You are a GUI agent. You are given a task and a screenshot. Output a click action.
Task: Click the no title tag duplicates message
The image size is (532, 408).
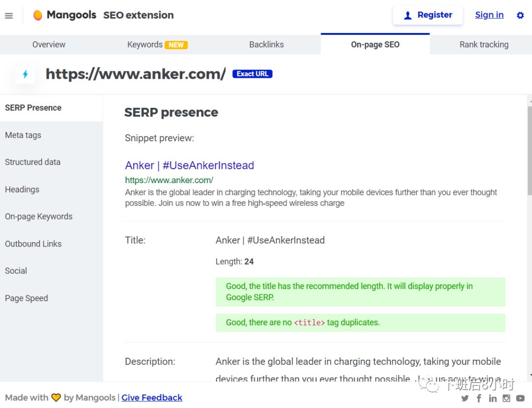click(x=360, y=322)
